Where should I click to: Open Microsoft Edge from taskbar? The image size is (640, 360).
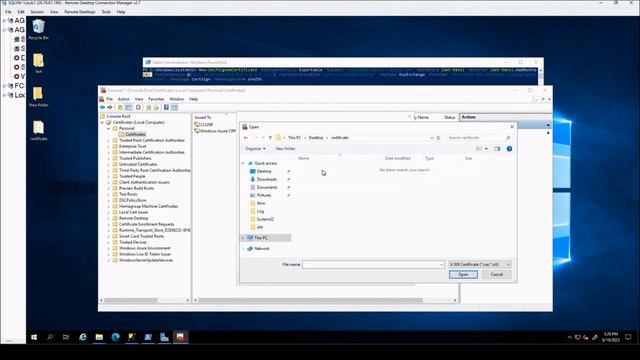coord(116,337)
